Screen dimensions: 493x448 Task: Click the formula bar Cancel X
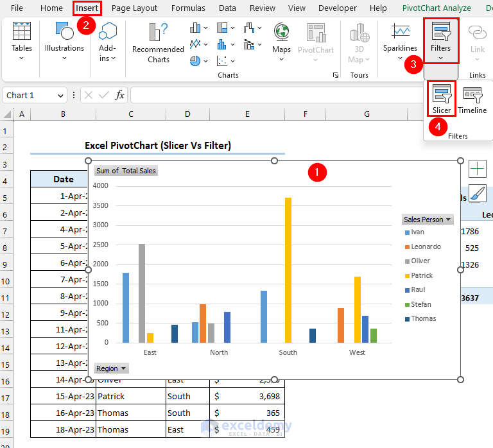point(89,95)
